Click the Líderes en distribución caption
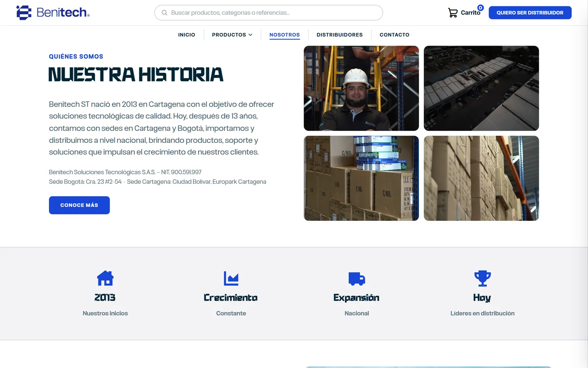Screen dimensions: 588x368 click(483, 313)
